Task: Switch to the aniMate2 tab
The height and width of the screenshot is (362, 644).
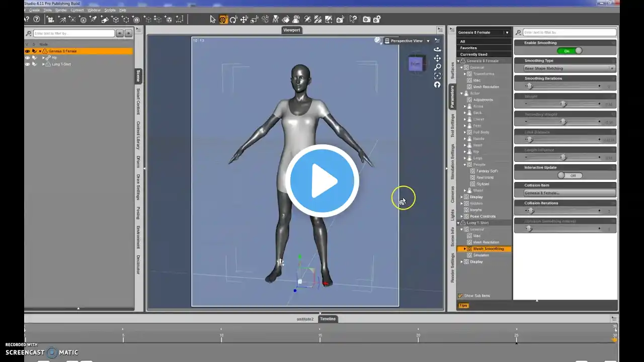Action: 305,319
